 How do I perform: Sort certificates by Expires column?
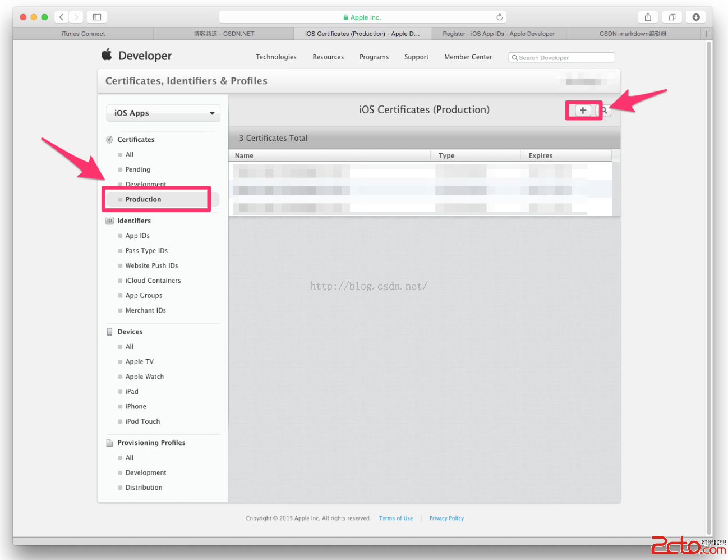click(x=566, y=155)
